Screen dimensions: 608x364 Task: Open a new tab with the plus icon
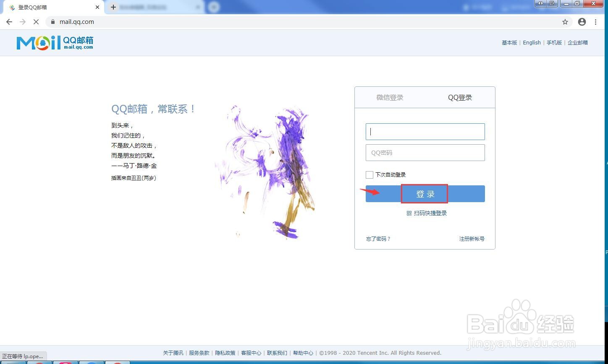point(113,7)
